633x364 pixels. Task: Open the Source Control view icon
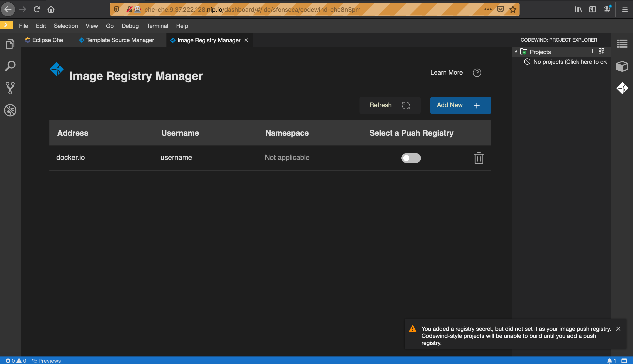(10, 88)
